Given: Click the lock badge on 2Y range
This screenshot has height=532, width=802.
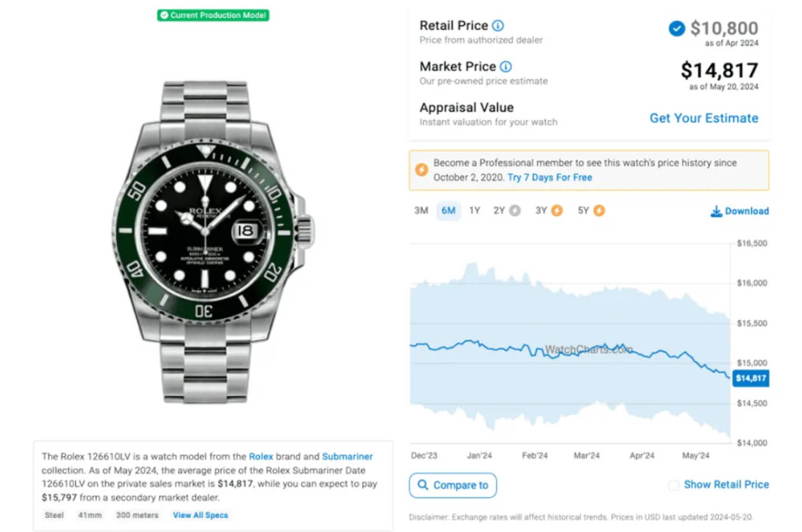Looking at the screenshot, I should [515, 211].
